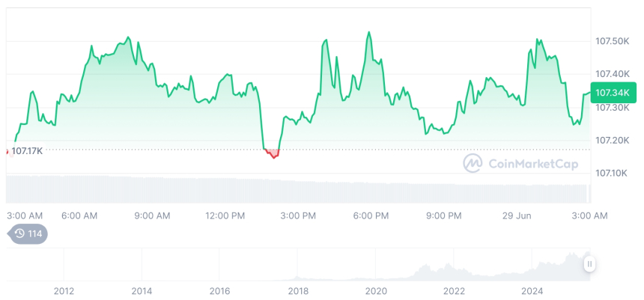Click the history clock icon beside 114
This screenshot has height=300, width=644.
click(19, 233)
